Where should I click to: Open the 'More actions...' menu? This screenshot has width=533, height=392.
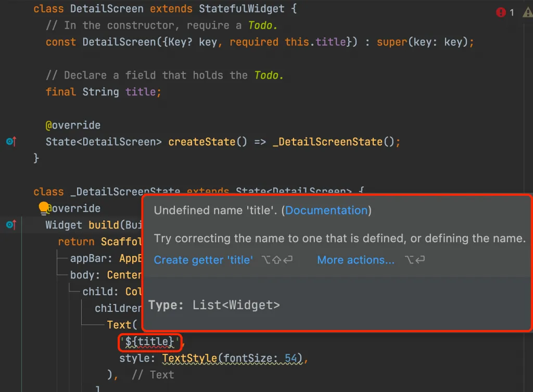coord(356,260)
